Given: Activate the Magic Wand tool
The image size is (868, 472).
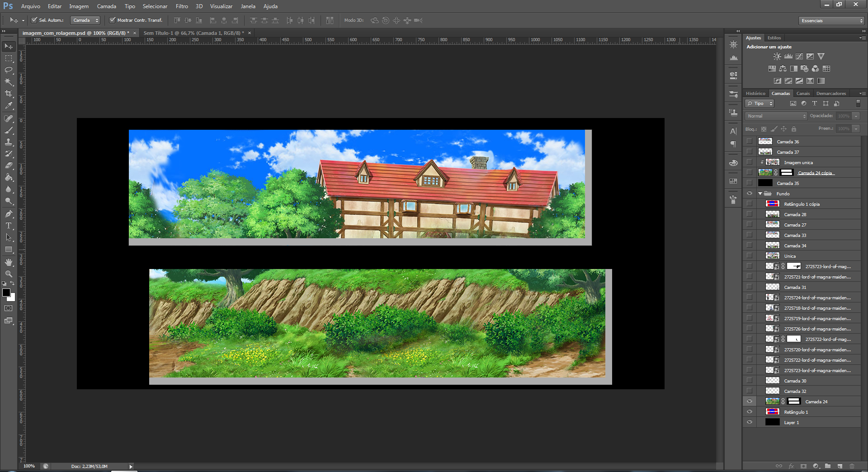Looking at the screenshot, I should [9, 82].
